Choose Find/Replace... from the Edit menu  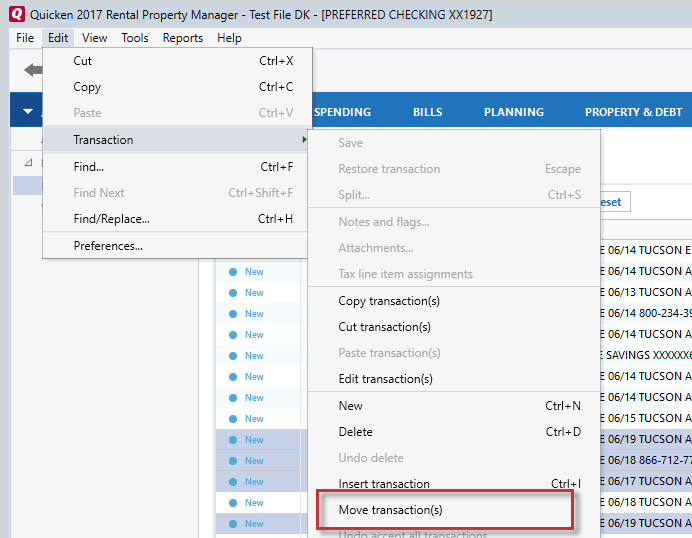coord(111,219)
